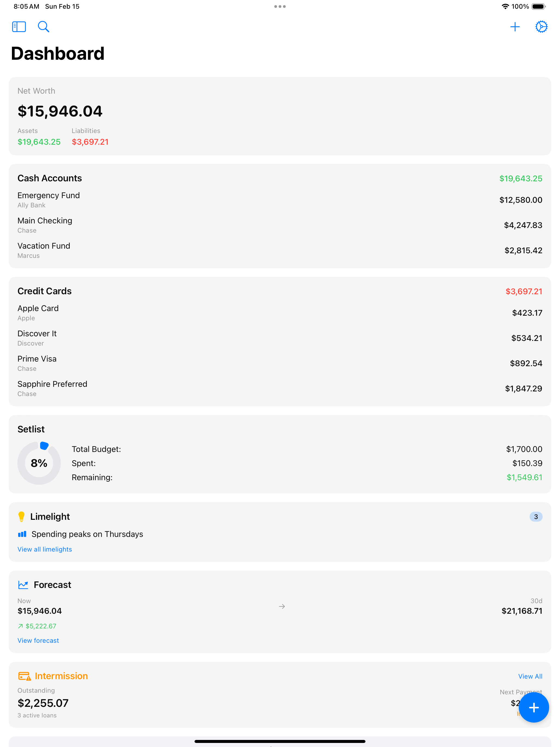Image resolution: width=560 pixels, height=747 pixels.
Task: Select the Net Worth summary card
Action: (x=280, y=116)
